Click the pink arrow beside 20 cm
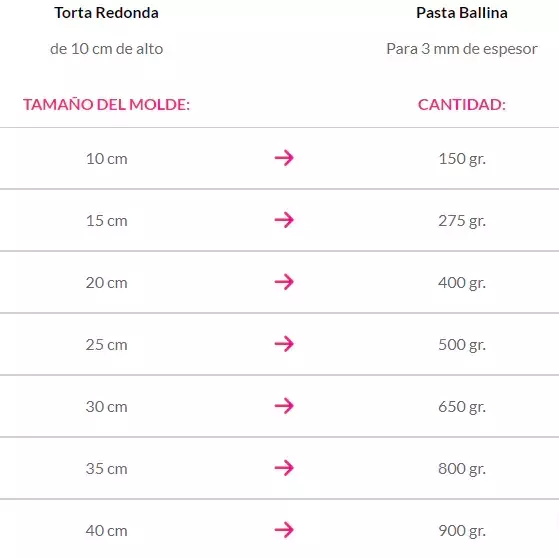The height and width of the screenshot is (558, 559). (x=284, y=282)
